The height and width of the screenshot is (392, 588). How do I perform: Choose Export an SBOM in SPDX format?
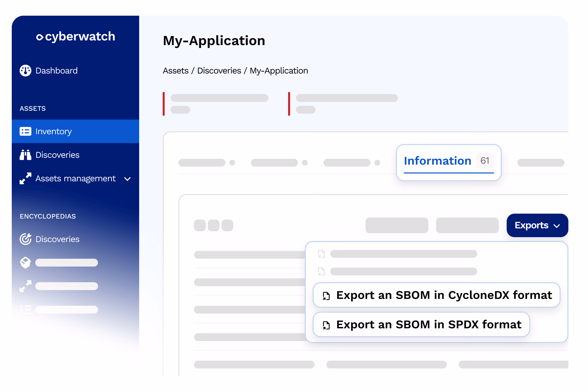(421, 324)
